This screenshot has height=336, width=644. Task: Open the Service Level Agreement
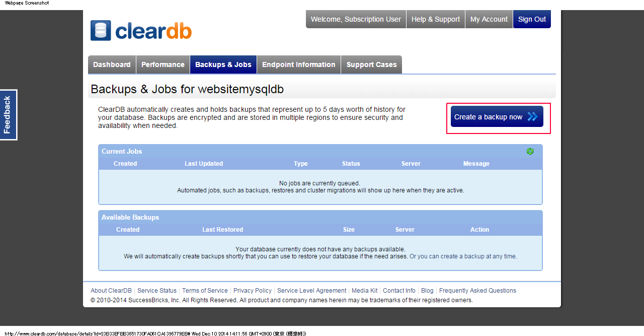click(311, 290)
